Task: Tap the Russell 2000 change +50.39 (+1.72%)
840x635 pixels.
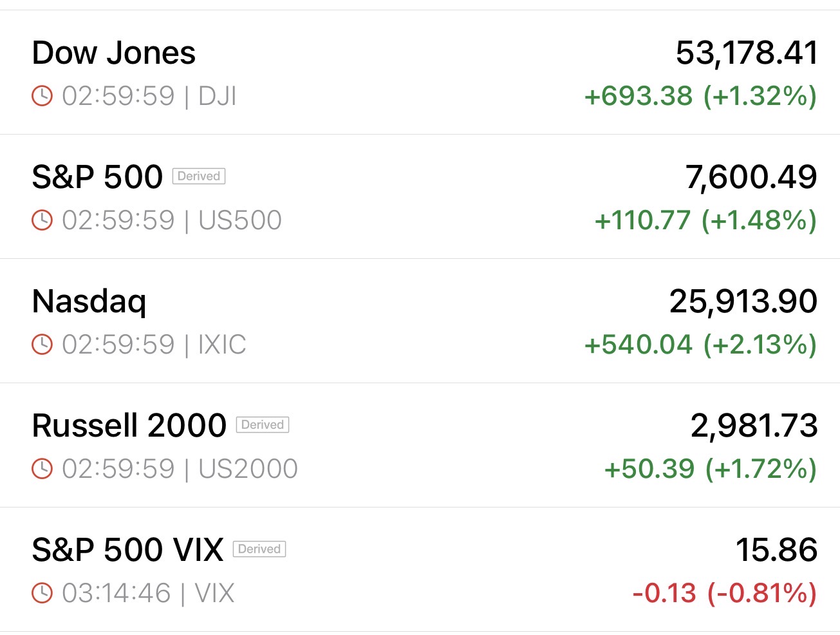Action: (x=711, y=469)
